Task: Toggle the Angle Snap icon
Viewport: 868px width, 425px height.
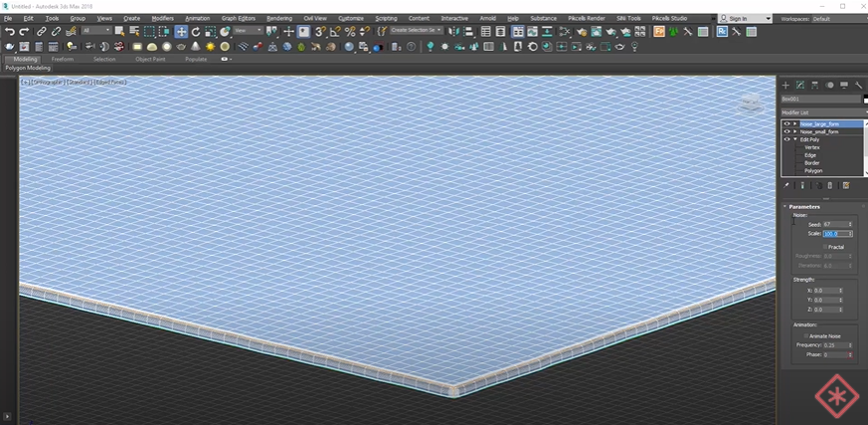Action: (335, 32)
